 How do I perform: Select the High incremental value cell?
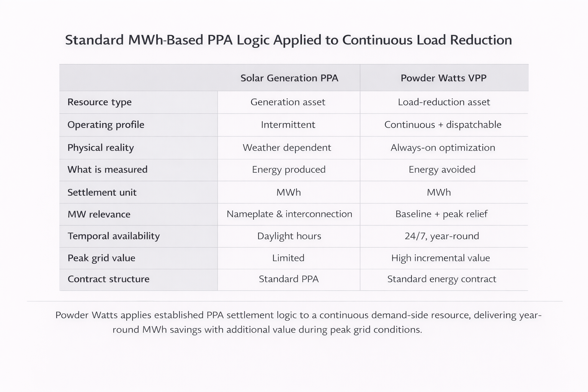[x=441, y=258]
